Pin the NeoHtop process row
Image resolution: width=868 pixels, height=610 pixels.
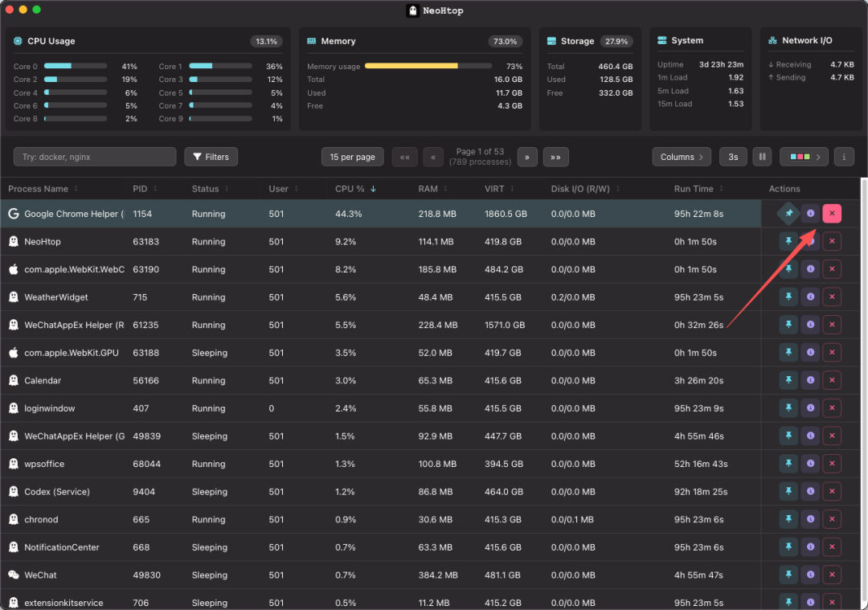click(788, 241)
